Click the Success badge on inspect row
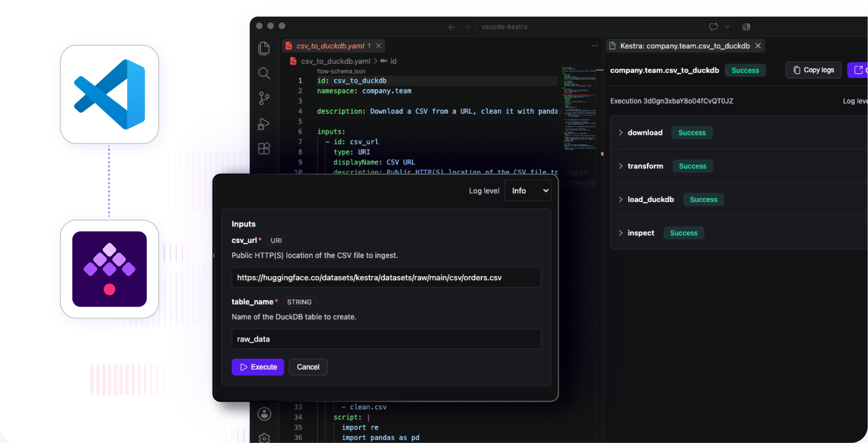The height and width of the screenshot is (443, 868). (683, 233)
